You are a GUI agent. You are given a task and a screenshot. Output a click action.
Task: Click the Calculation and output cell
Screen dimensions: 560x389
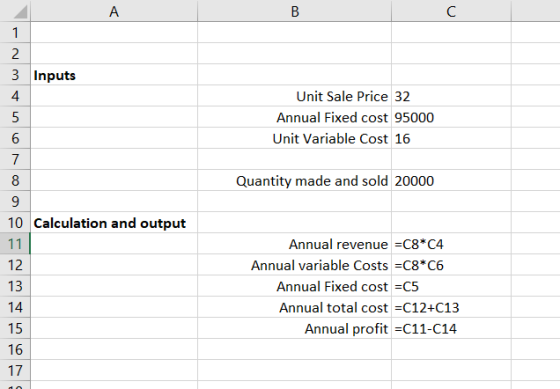click(x=114, y=223)
